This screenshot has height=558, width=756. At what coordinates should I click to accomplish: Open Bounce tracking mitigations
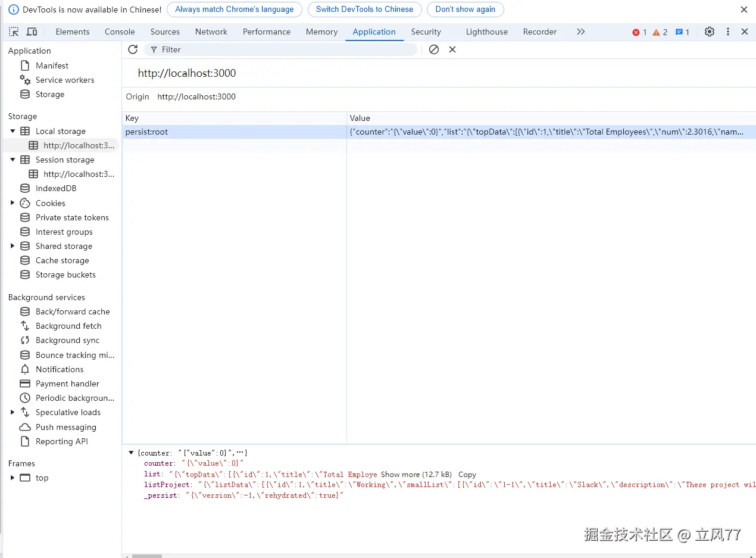(75, 355)
